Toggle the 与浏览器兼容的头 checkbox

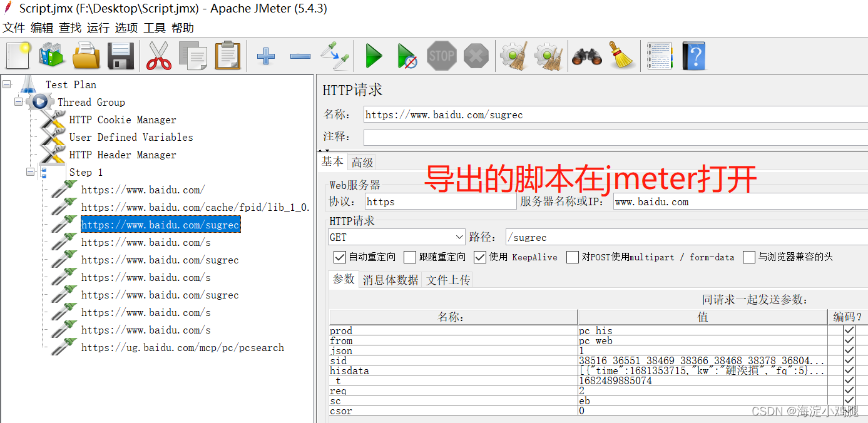pyautogui.click(x=749, y=257)
